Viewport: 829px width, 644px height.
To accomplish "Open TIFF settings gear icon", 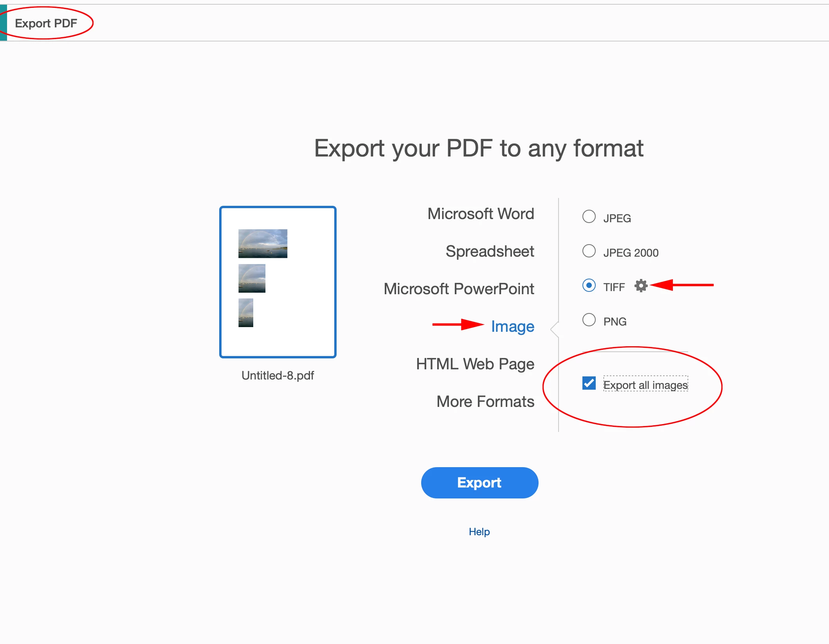I will [x=641, y=286].
